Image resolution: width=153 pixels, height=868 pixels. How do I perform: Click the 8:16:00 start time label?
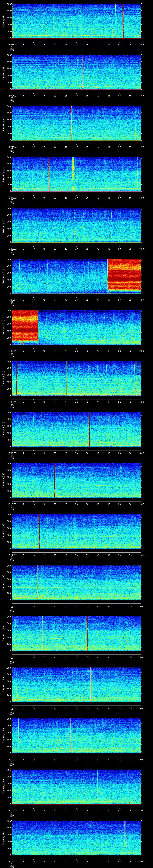pyautogui.click(x=12, y=811)
